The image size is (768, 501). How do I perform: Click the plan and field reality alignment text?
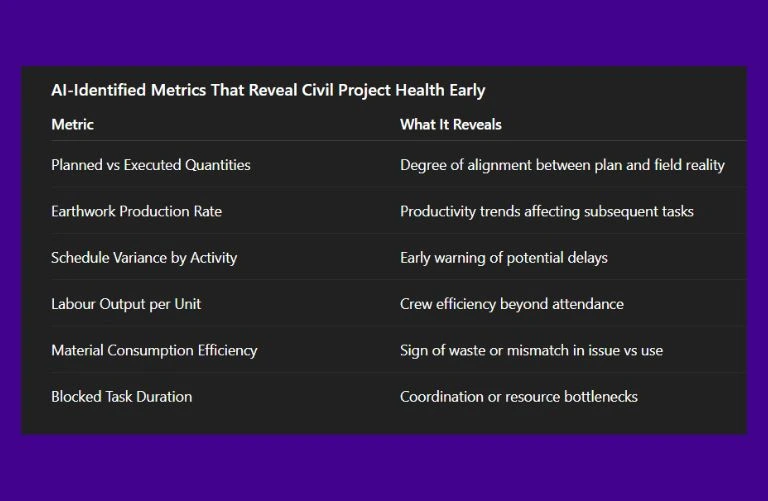[x=562, y=165]
